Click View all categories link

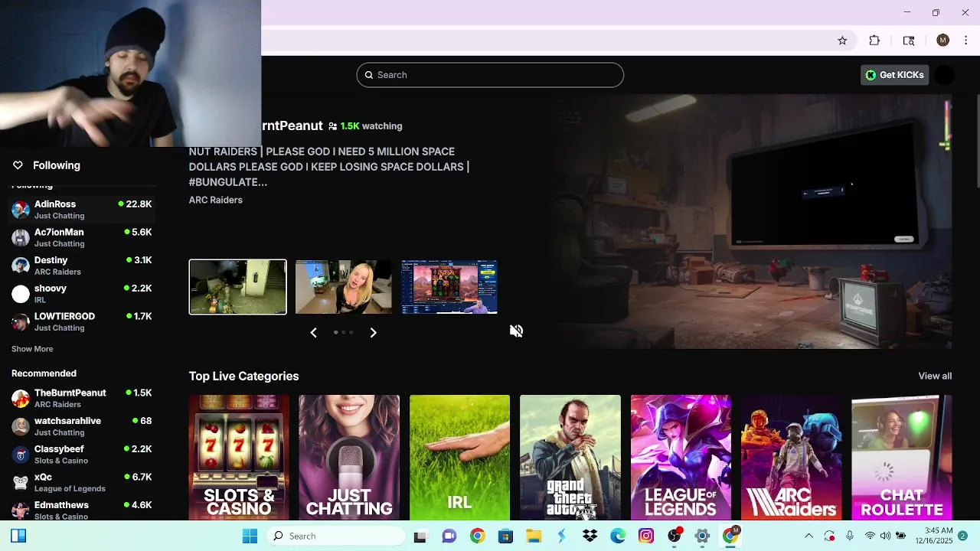point(935,376)
